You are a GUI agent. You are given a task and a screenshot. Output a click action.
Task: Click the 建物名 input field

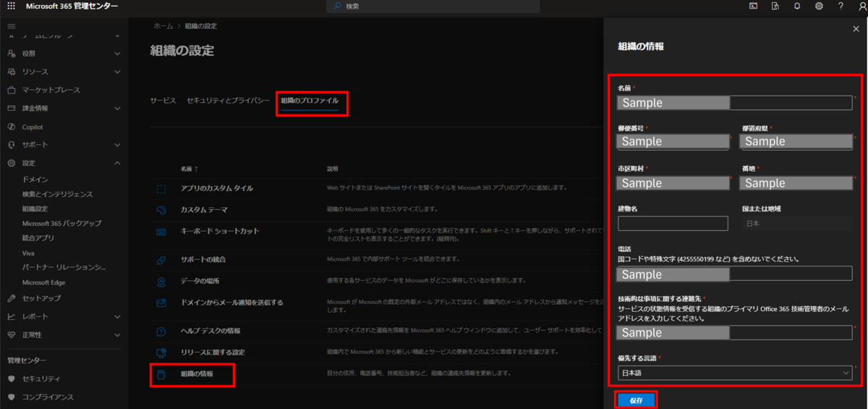[x=673, y=223]
